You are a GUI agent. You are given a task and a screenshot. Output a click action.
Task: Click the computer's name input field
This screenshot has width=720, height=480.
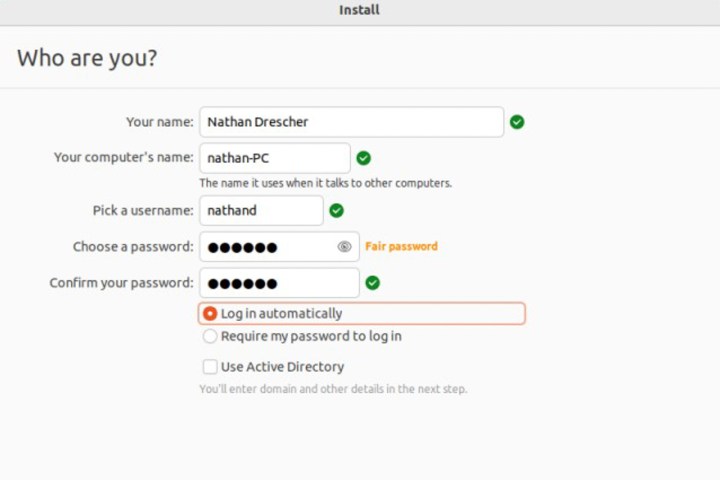coord(275,158)
